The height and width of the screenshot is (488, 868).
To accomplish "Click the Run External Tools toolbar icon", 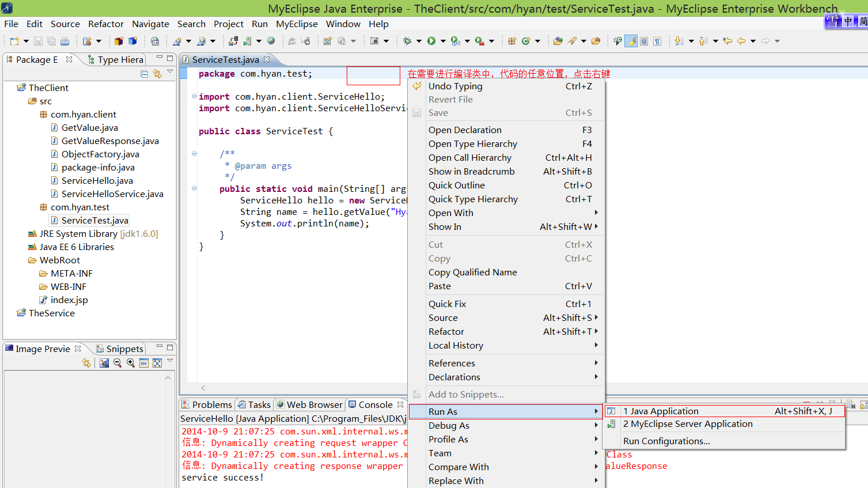I will tap(480, 41).
